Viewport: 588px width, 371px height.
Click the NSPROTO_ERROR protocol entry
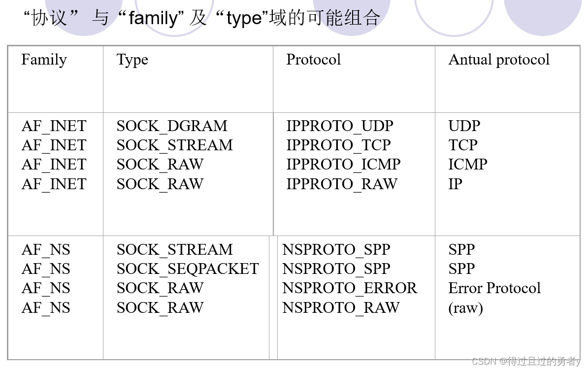pos(349,288)
